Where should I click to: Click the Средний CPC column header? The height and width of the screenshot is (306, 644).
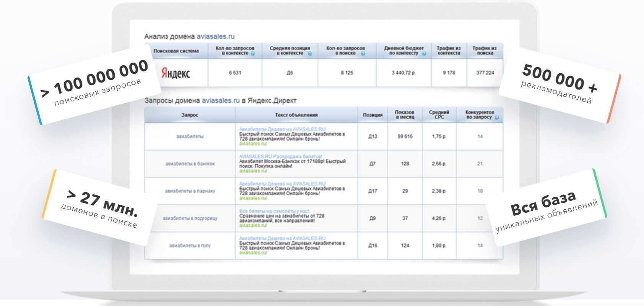439,115
